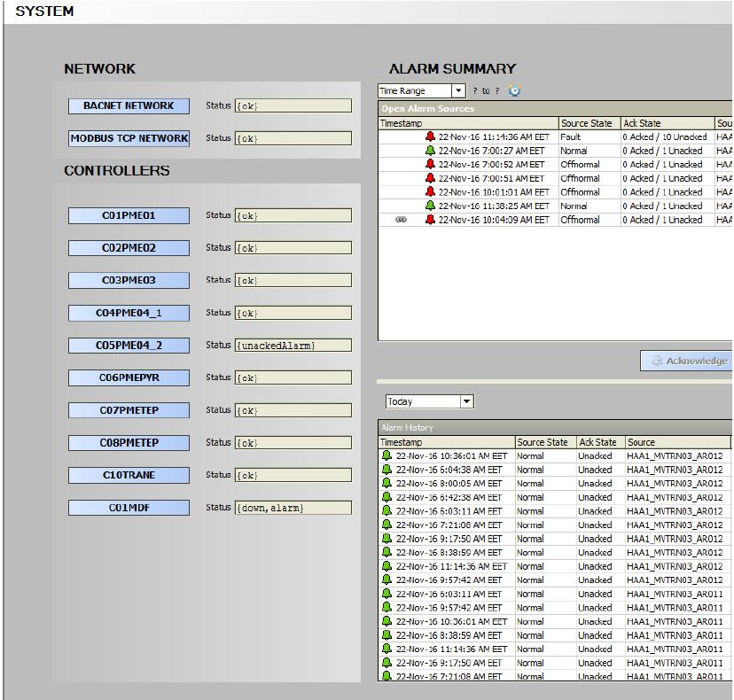Image resolution: width=734 pixels, height=700 pixels.
Task: Click the clock time-range refresh icon
Action: tap(515, 90)
